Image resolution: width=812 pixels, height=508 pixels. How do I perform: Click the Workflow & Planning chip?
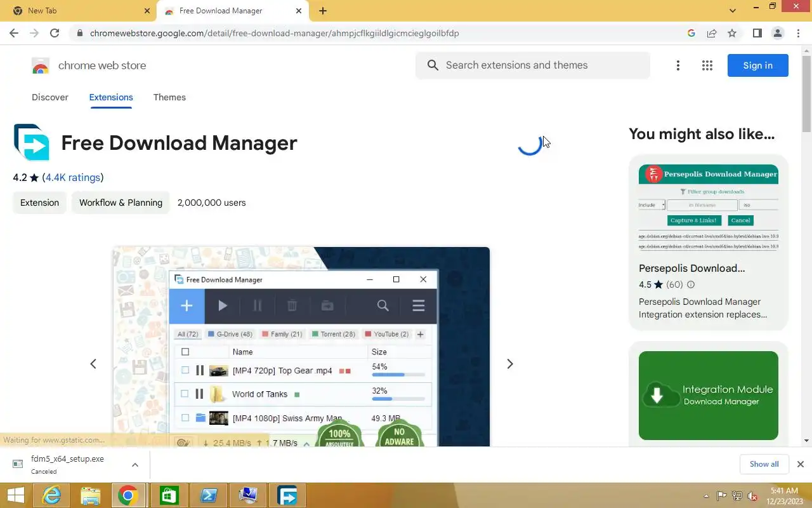(x=121, y=203)
